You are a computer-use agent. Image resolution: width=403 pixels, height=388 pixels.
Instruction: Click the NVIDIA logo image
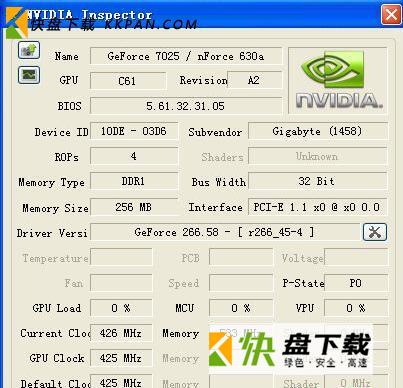point(338,81)
